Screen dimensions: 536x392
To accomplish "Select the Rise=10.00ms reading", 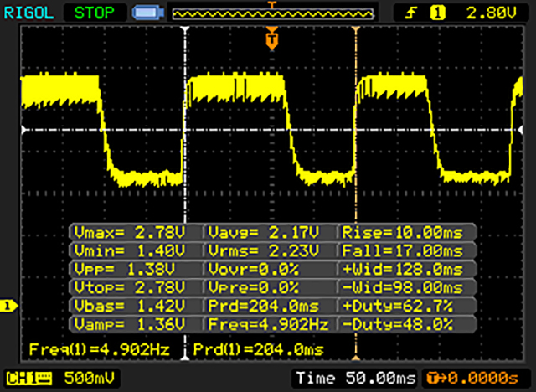I will [402, 233].
